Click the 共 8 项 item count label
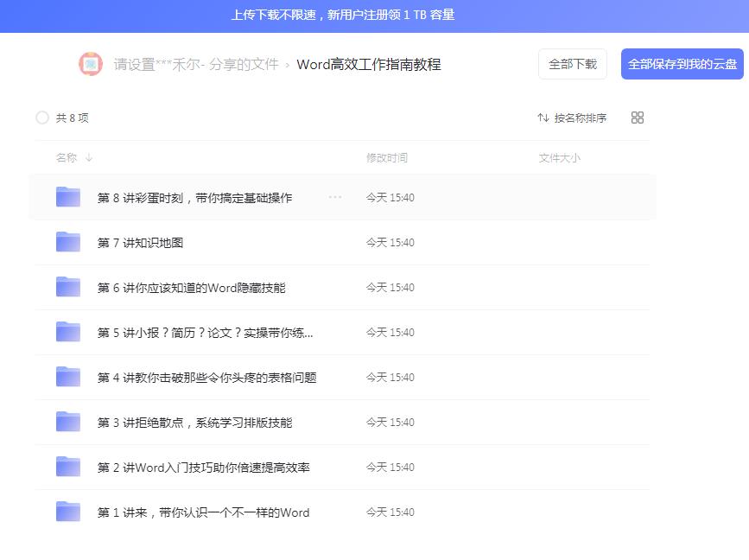Viewport: 749px width, 560px height. click(x=72, y=118)
